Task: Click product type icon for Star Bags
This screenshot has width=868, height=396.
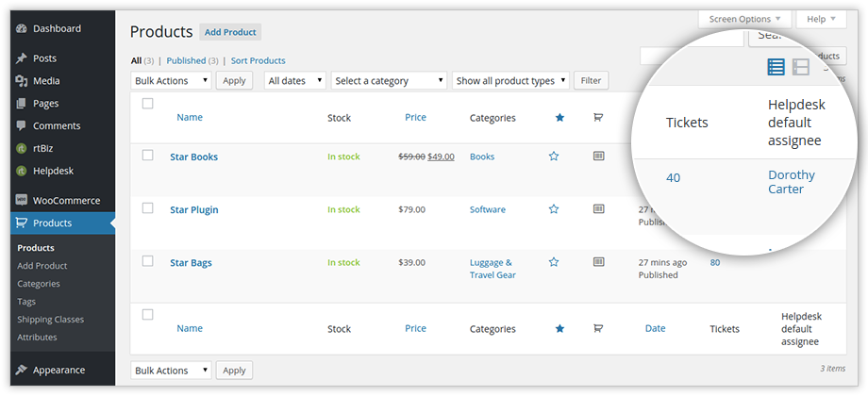Action: (598, 262)
